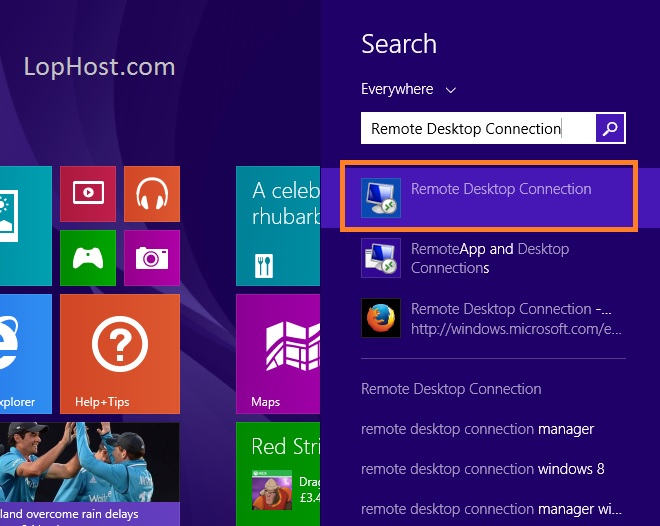Open the Photos tile

[26, 226]
